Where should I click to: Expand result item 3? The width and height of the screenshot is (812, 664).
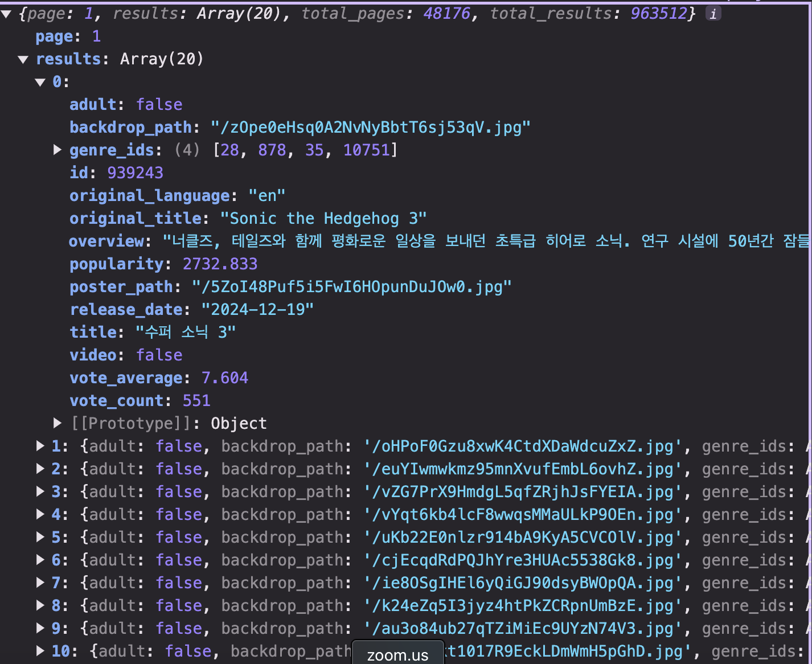(40, 491)
